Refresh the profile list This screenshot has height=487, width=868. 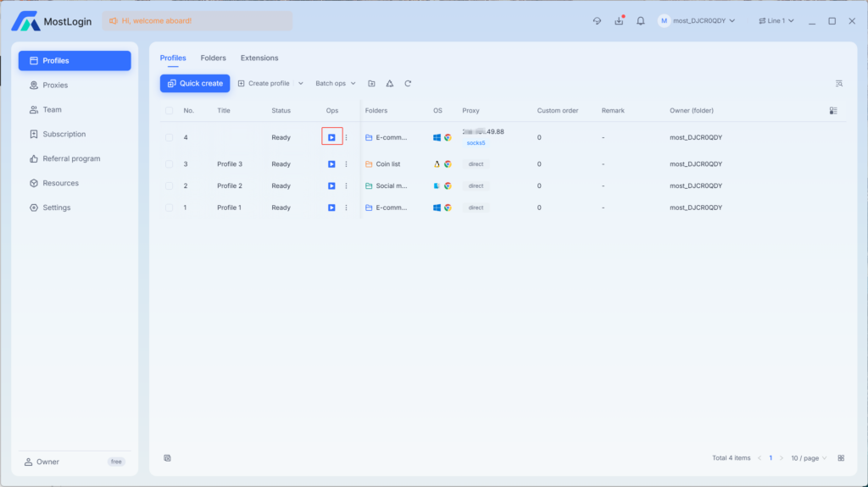[408, 84]
